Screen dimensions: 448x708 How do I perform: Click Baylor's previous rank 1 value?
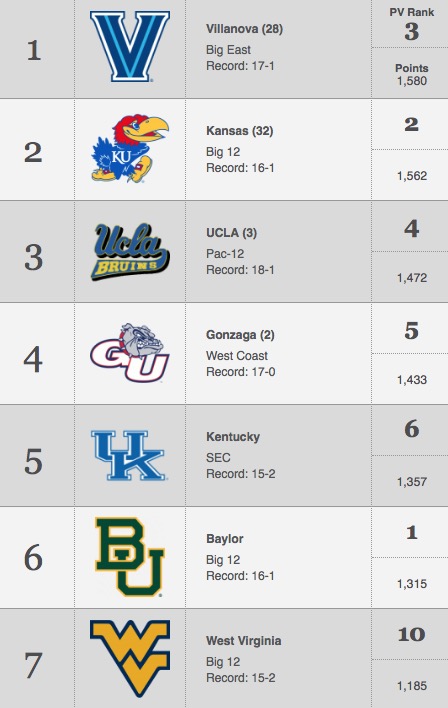(411, 532)
